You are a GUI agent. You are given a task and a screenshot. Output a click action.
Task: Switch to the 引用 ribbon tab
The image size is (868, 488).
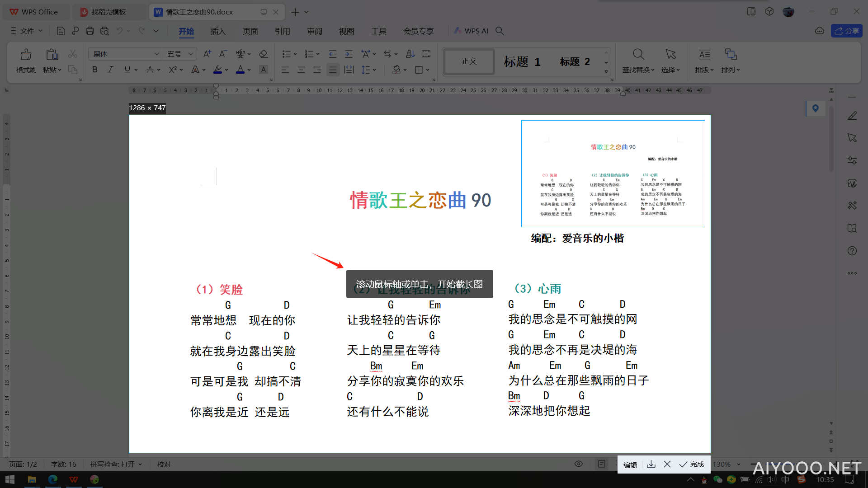click(283, 31)
